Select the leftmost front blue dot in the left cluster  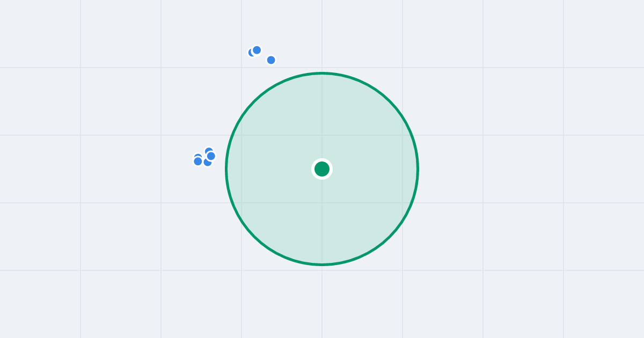tap(198, 161)
